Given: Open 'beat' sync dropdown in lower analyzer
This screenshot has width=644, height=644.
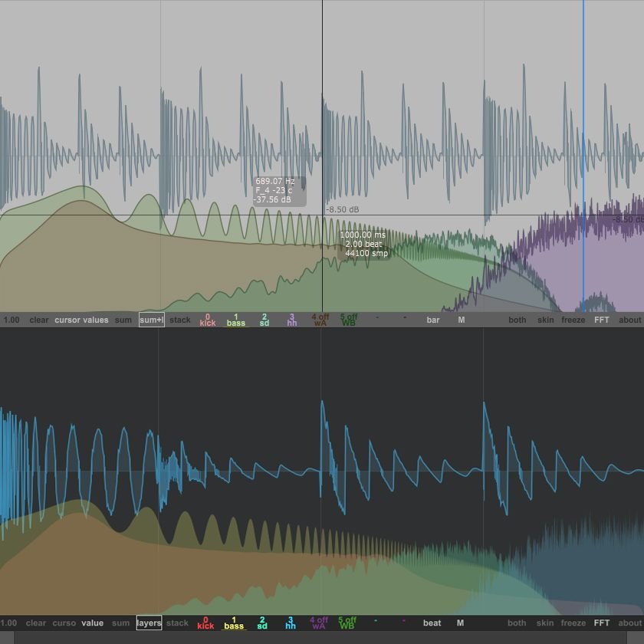Looking at the screenshot, I should [x=432, y=623].
